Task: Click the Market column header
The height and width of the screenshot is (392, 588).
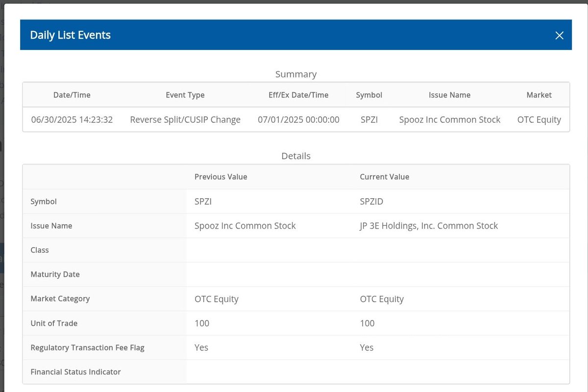Action: pyautogui.click(x=539, y=95)
